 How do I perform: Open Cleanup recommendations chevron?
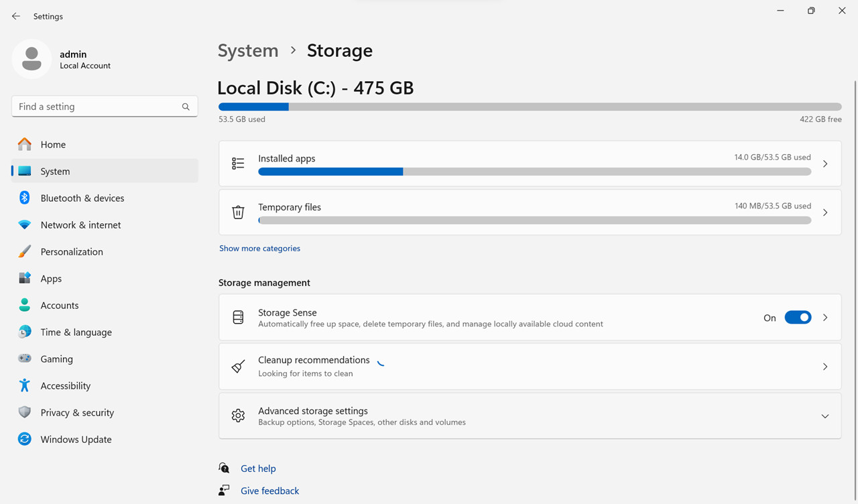click(825, 367)
